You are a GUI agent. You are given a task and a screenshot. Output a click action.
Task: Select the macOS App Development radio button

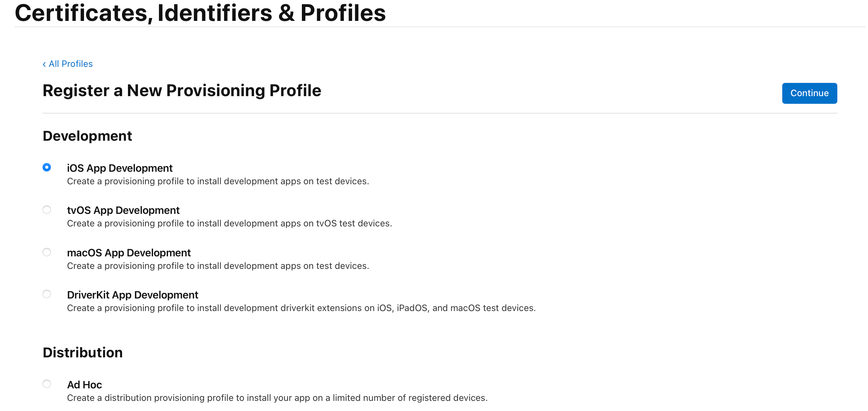(47, 252)
